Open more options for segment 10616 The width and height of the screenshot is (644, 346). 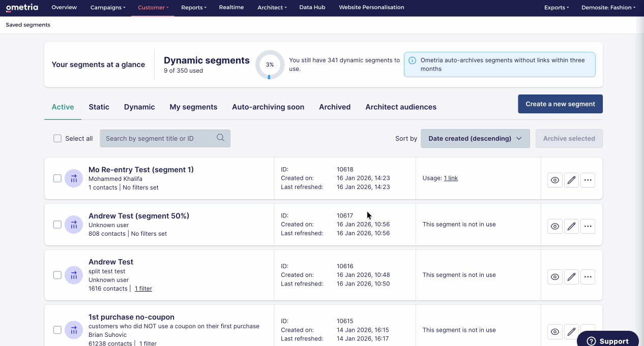pos(588,277)
